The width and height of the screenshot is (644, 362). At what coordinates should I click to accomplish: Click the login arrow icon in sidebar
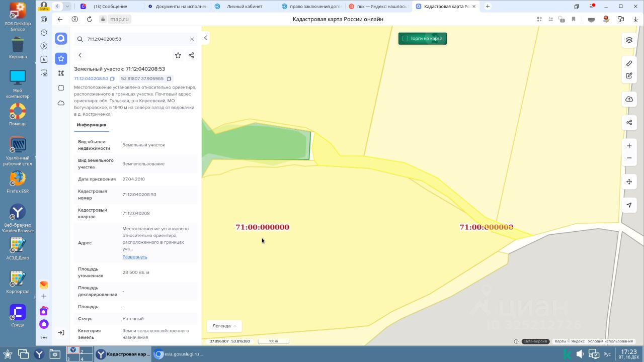(61, 332)
